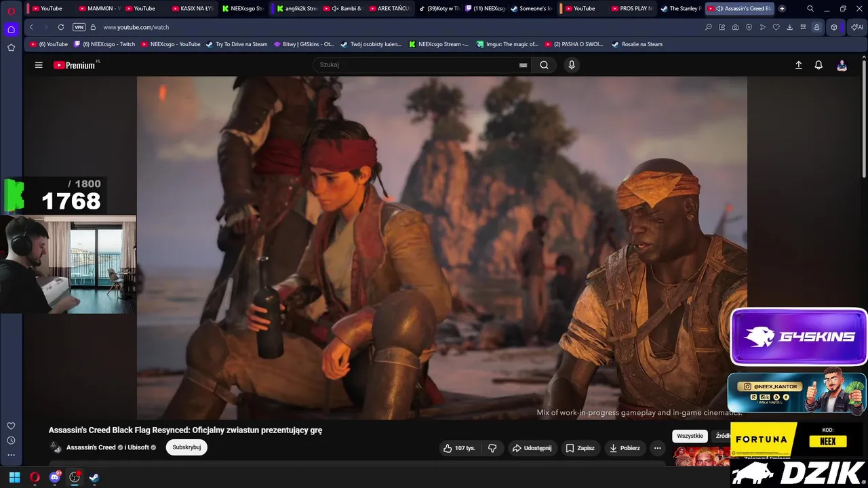The image size is (868, 488).
Task: Open Opera sidebar bookmarks star
Action: click(11, 47)
